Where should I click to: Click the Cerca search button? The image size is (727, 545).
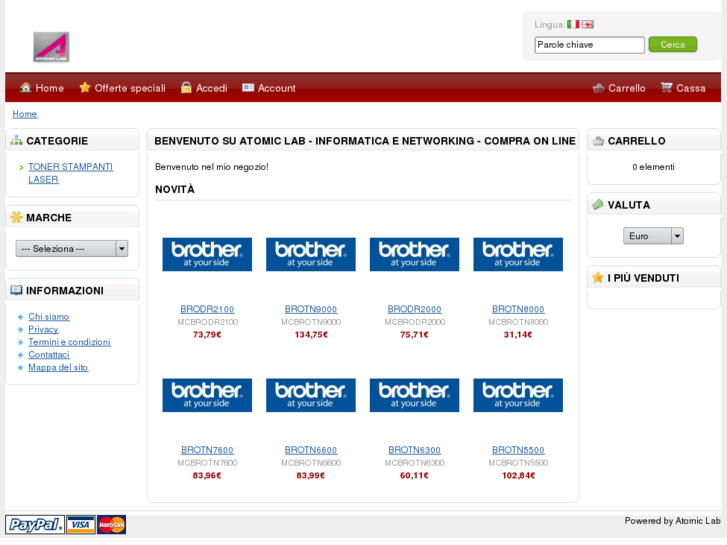[673, 45]
